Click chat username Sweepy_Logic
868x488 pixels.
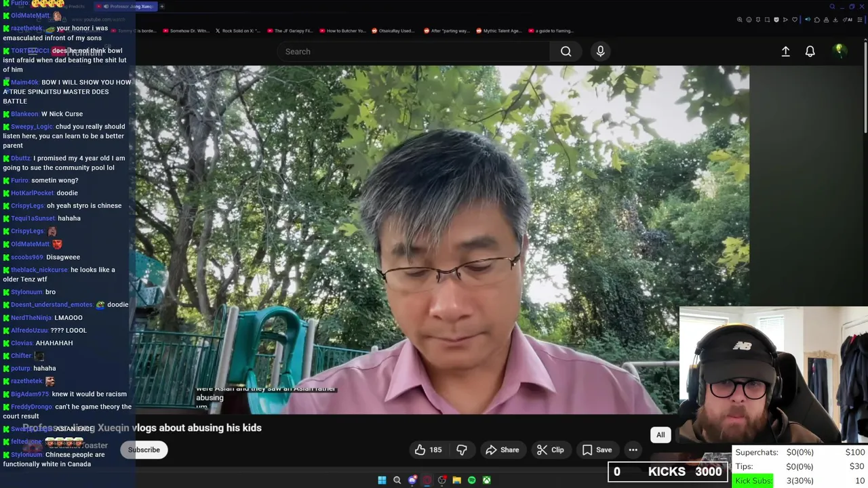32,127
